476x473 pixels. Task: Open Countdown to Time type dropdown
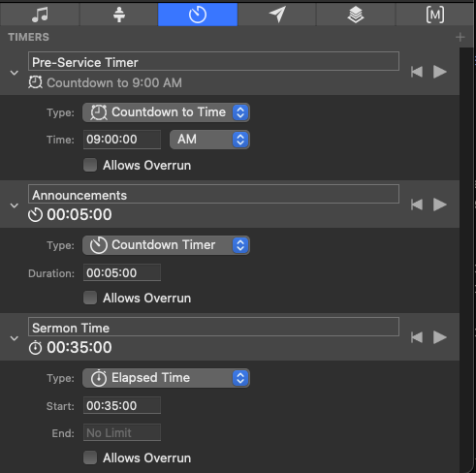coord(166,112)
